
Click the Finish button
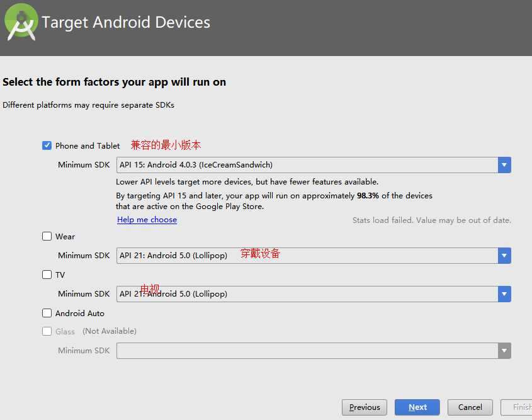click(516, 407)
